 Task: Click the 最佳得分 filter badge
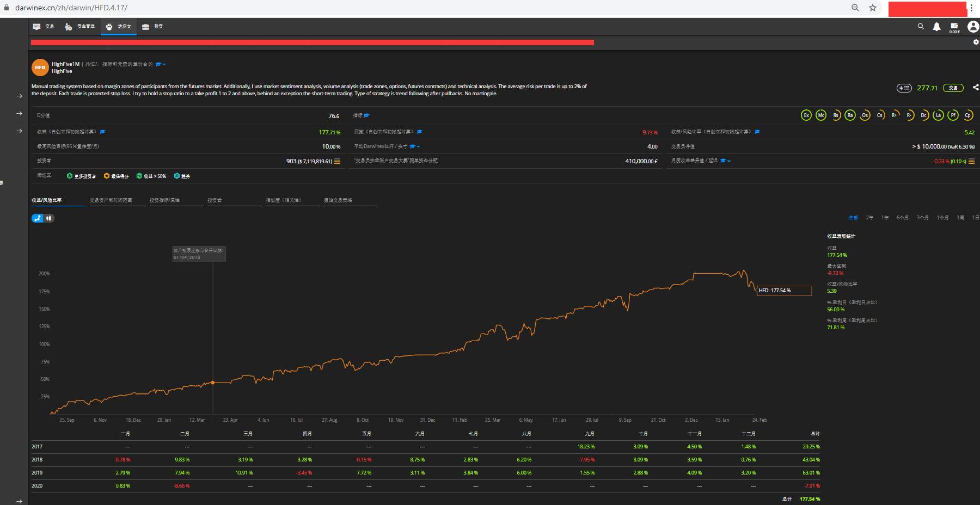point(116,176)
